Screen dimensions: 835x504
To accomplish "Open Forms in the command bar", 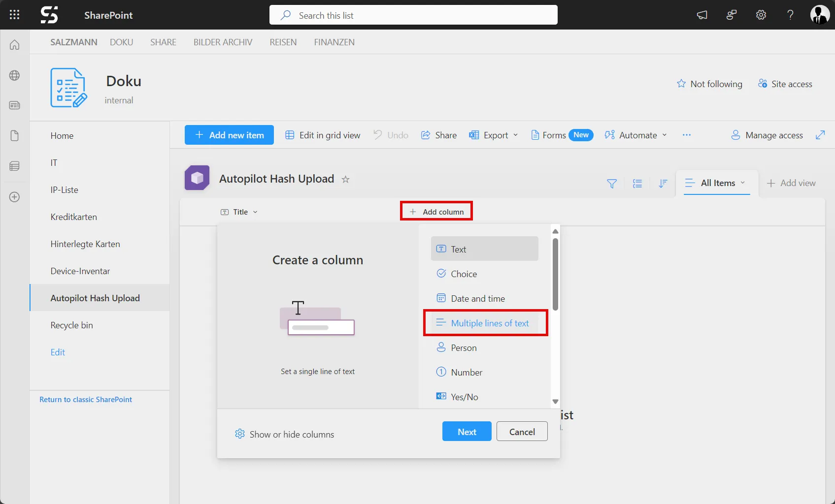I will [x=562, y=135].
